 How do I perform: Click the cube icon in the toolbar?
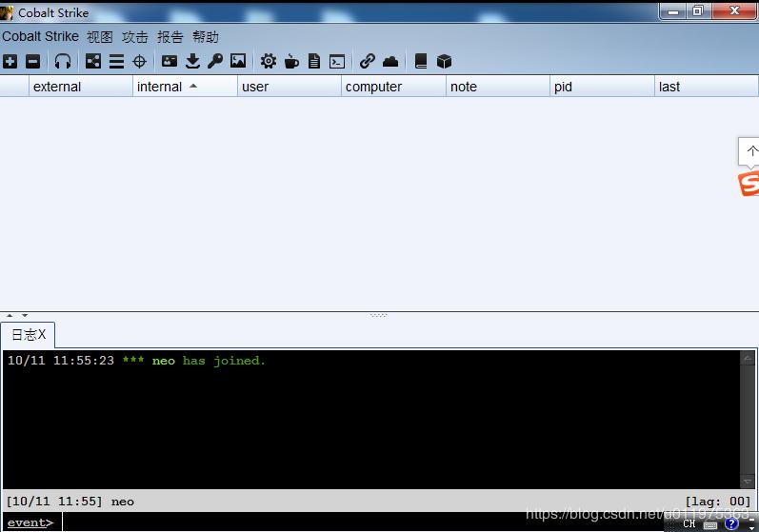coord(444,61)
